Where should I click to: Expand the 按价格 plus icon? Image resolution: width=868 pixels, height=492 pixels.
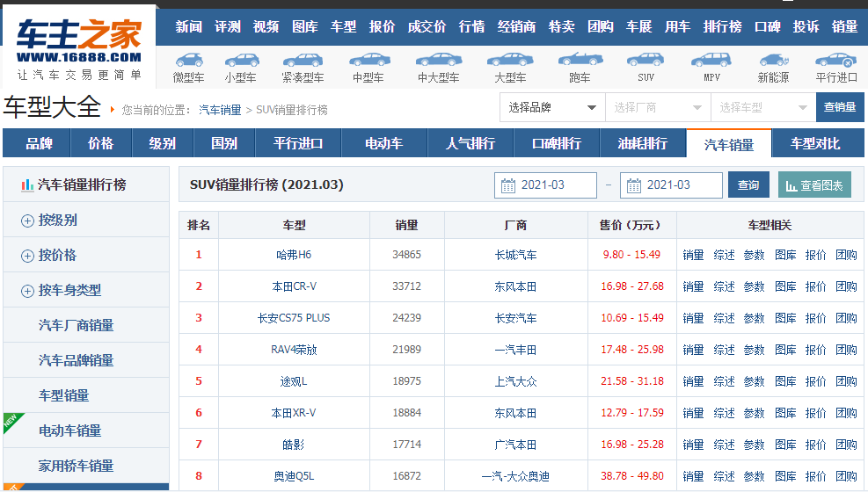click(27, 256)
